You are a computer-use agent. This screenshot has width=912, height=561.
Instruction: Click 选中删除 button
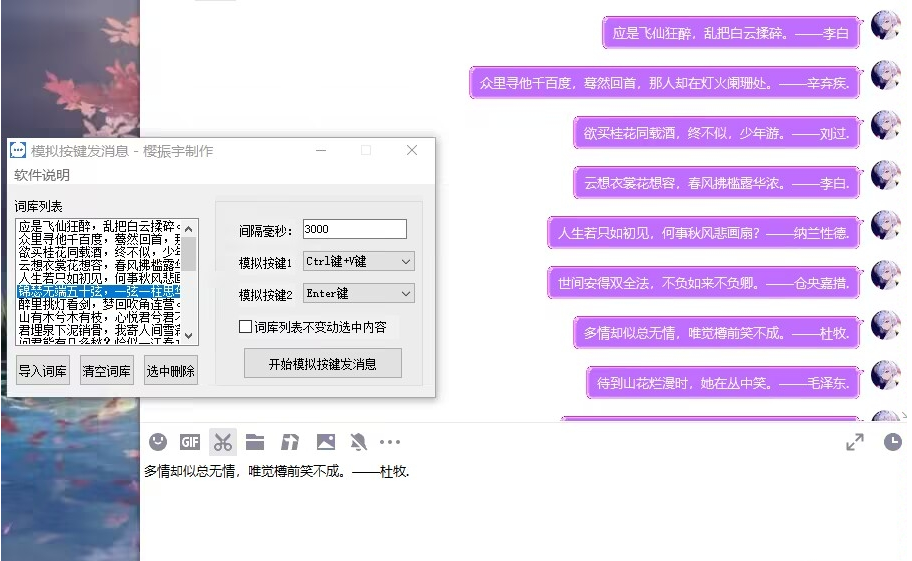(170, 371)
